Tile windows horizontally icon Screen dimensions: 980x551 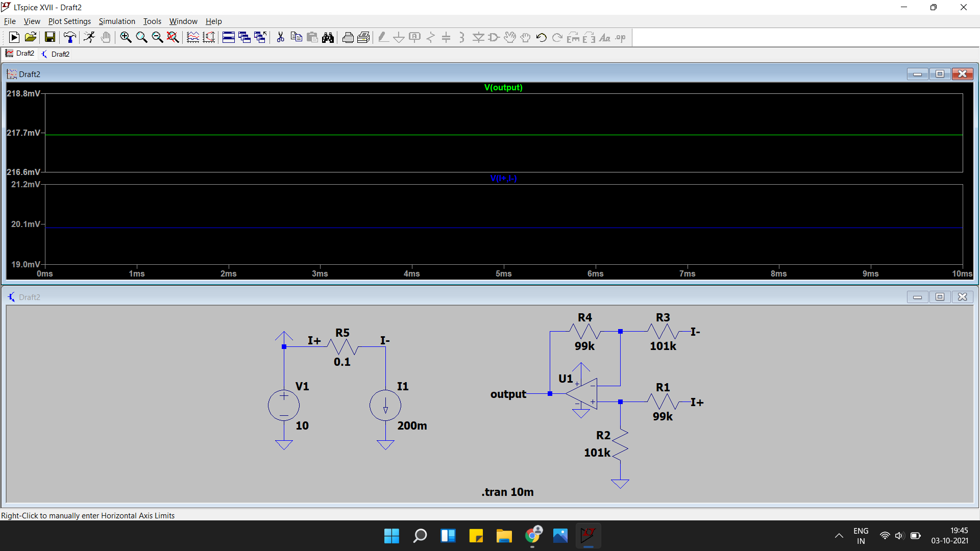click(229, 37)
